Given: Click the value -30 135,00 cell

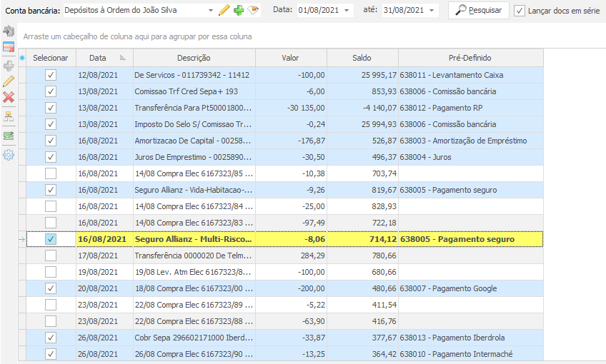Looking at the screenshot, I should point(291,108).
